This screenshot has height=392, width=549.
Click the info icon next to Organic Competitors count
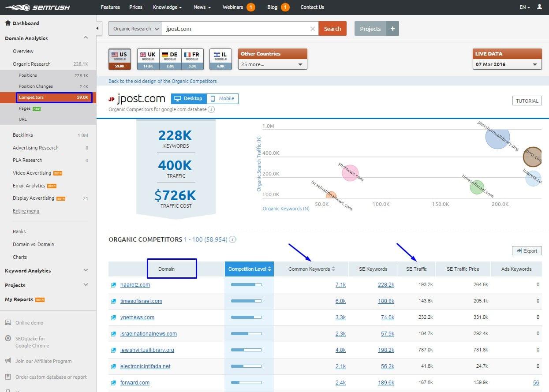click(232, 239)
